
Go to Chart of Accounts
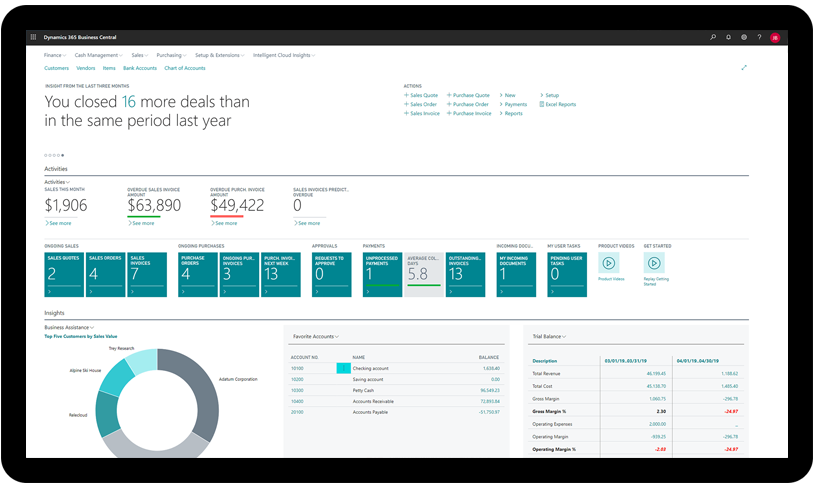[x=185, y=68]
